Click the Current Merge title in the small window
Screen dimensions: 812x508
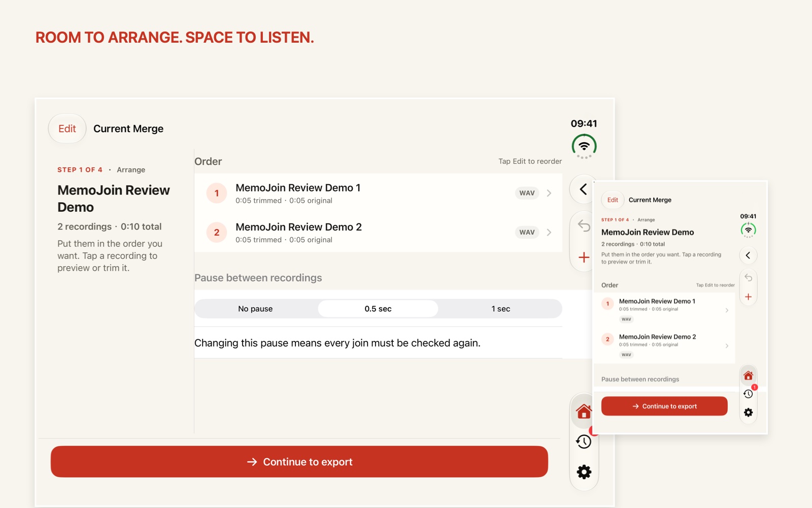[x=650, y=200]
